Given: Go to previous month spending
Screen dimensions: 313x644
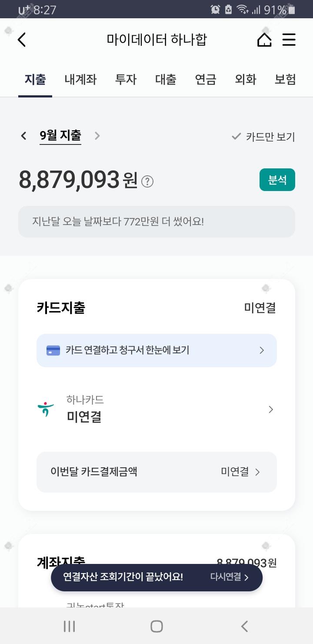Looking at the screenshot, I should (x=23, y=136).
